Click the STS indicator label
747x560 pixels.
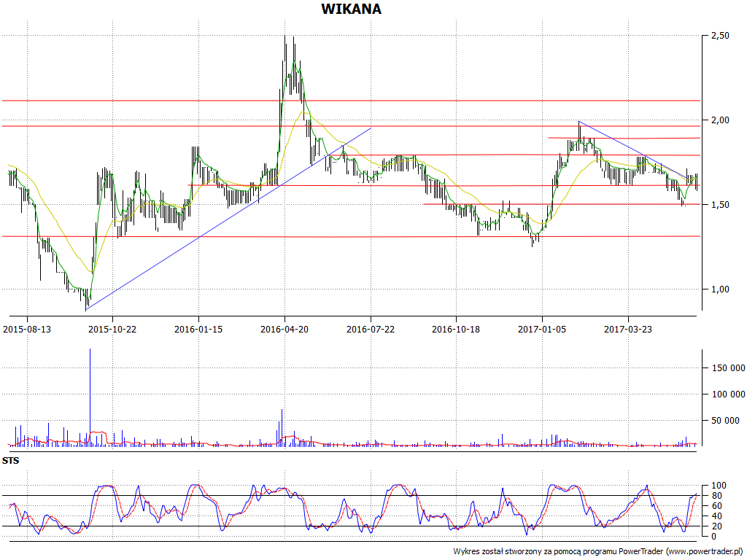click(x=10, y=461)
